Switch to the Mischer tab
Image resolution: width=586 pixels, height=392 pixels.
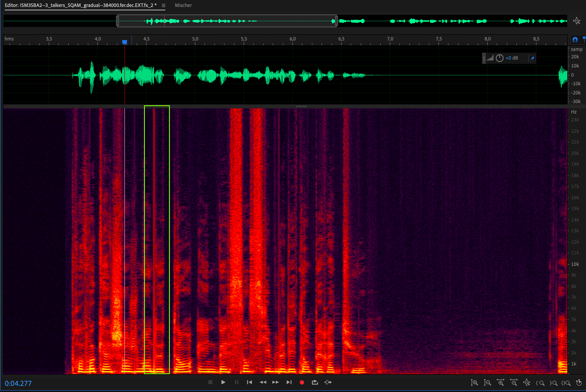(183, 5)
